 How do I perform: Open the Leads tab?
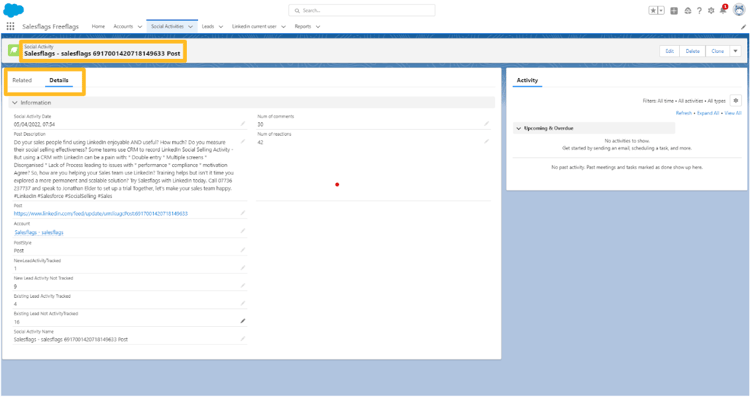(x=208, y=26)
